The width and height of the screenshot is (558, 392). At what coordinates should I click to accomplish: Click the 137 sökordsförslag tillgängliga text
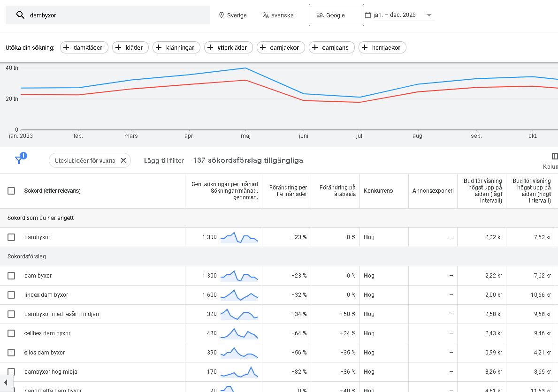pos(248,160)
